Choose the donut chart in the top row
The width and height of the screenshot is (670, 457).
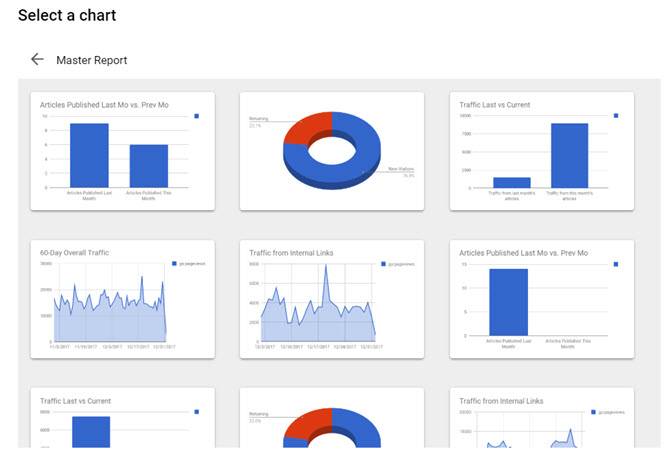(x=332, y=151)
